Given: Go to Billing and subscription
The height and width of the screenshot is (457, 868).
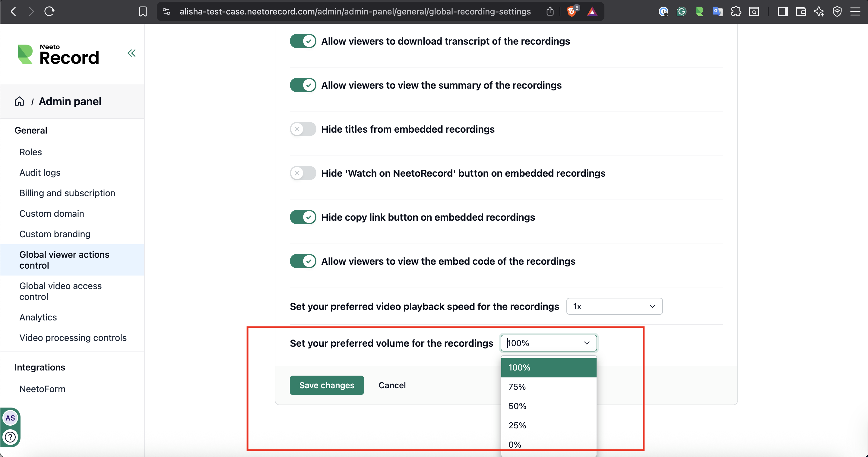Looking at the screenshot, I should coord(67,193).
